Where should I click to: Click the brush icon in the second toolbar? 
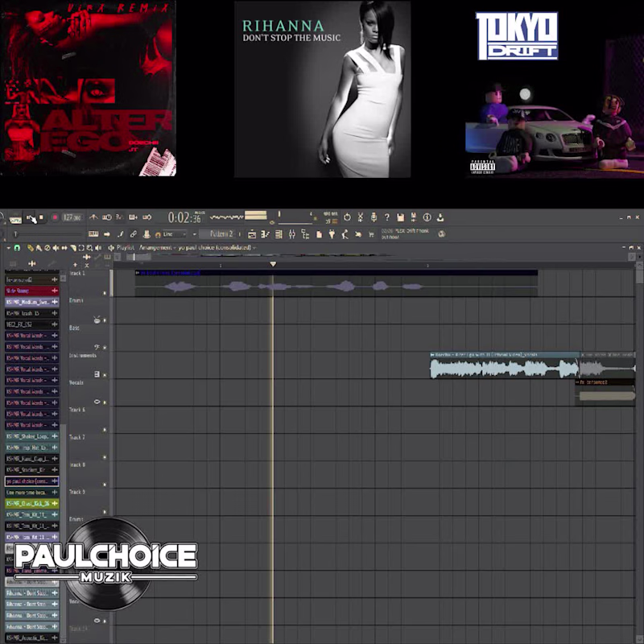tap(120, 234)
